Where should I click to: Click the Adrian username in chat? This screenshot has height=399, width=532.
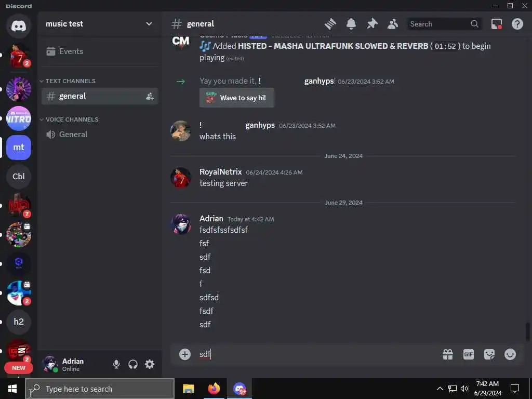tap(211, 219)
